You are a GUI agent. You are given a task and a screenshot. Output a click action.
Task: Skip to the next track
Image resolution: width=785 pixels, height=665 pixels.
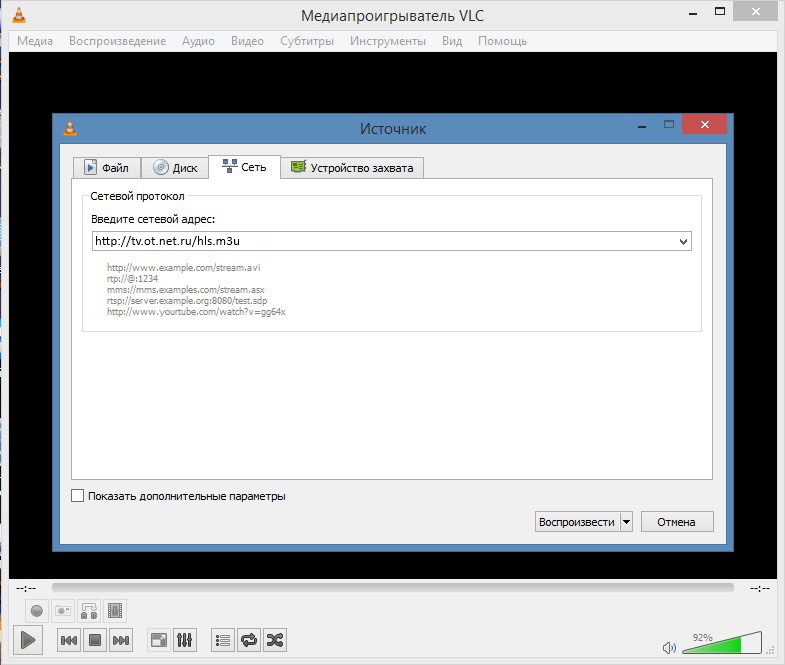coord(121,640)
